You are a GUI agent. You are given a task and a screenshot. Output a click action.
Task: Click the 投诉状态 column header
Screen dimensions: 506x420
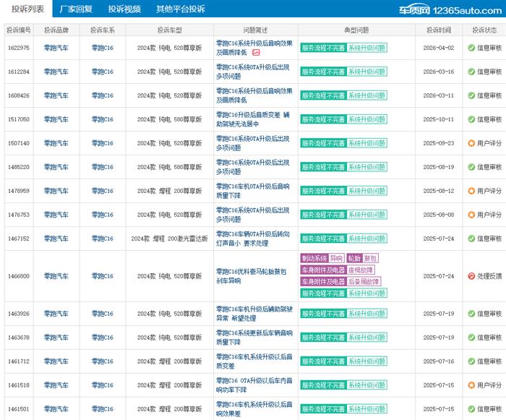click(x=484, y=30)
